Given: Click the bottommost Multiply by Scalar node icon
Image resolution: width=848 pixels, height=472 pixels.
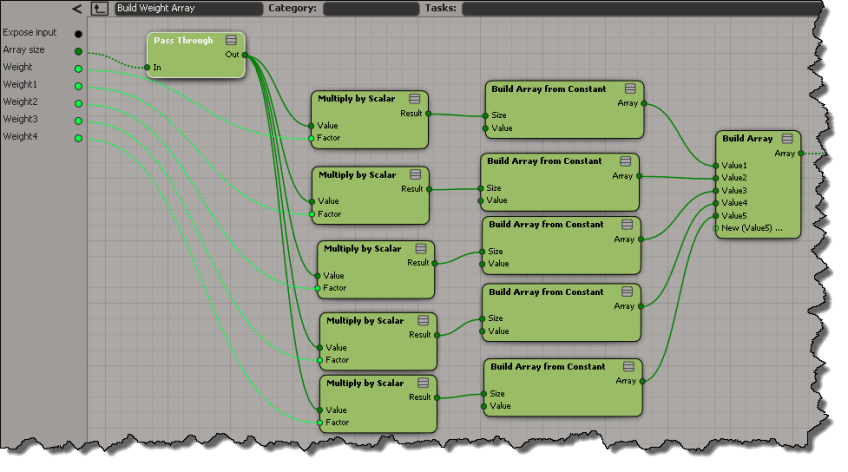Looking at the screenshot, I should pos(421,383).
